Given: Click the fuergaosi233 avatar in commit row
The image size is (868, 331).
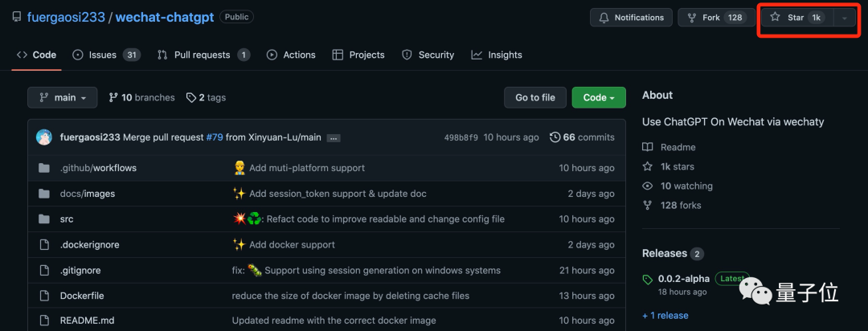Looking at the screenshot, I should tap(44, 137).
